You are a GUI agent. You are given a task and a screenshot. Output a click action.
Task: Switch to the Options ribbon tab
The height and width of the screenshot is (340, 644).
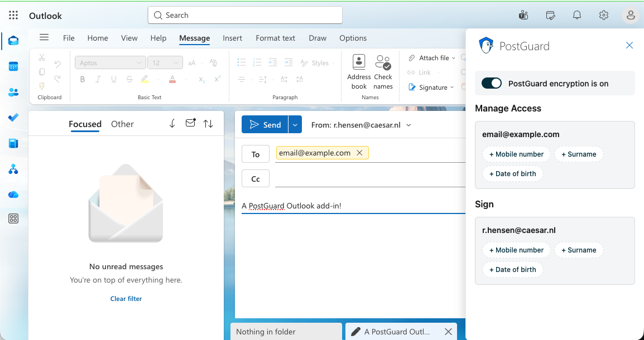pyautogui.click(x=353, y=38)
